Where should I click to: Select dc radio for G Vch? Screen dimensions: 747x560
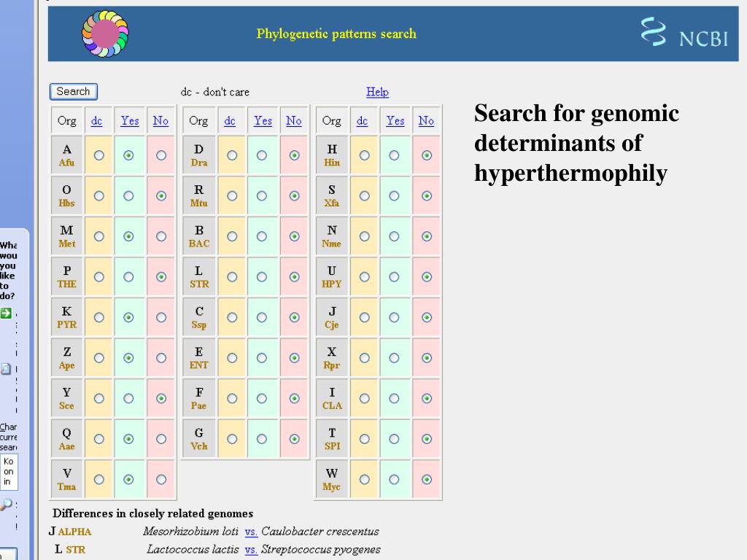click(x=232, y=438)
